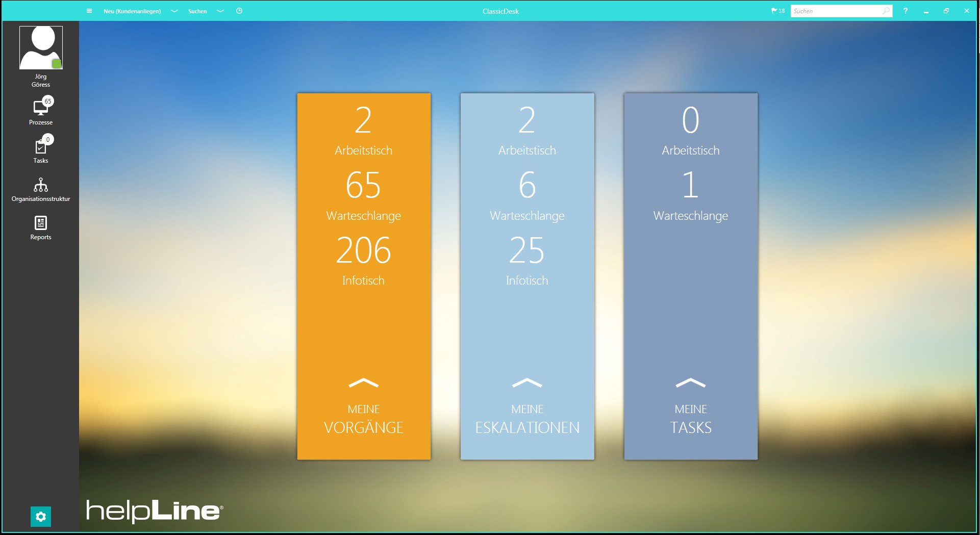Restore down the ClassicDesk window

[946, 11]
